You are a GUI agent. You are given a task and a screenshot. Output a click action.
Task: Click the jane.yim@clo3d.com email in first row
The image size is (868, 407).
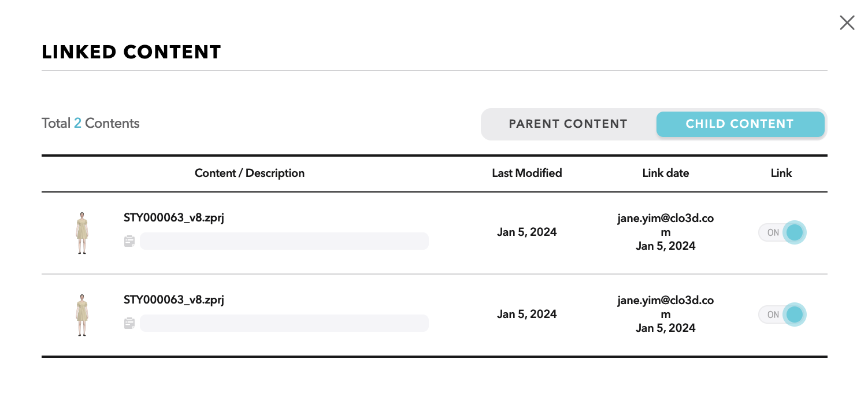coord(666,225)
